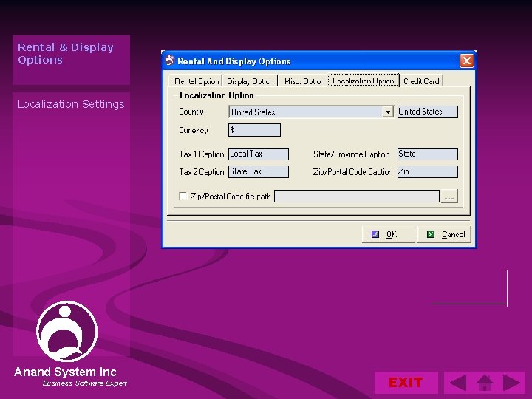Cancel the Rental And Display Options dialog
This screenshot has width=532, height=399.
(x=444, y=234)
